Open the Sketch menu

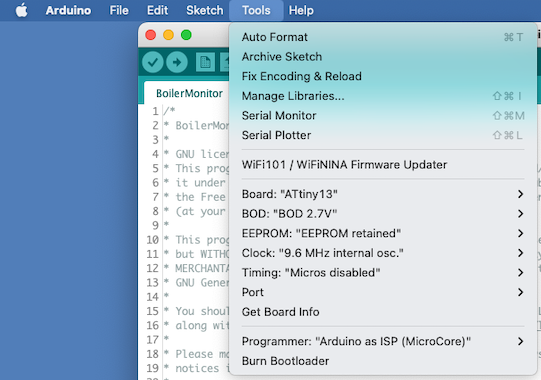[205, 10]
